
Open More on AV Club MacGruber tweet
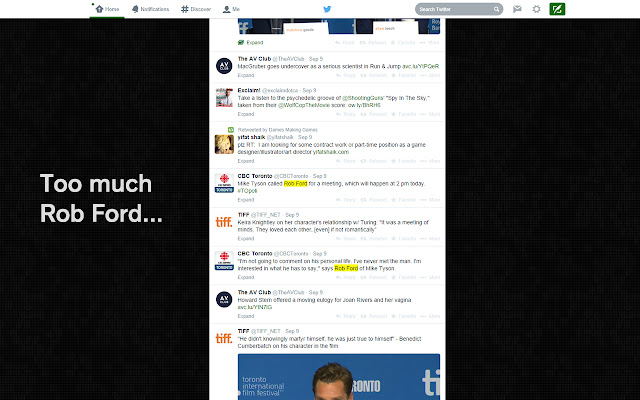tap(430, 75)
